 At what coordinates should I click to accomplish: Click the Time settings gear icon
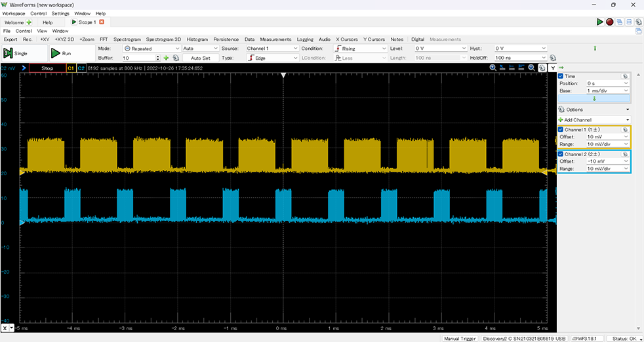coord(625,76)
